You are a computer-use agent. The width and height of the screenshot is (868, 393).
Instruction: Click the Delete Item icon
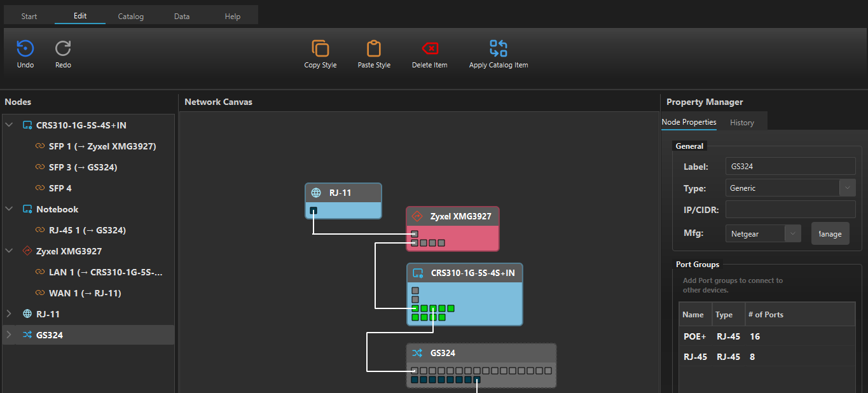point(430,48)
